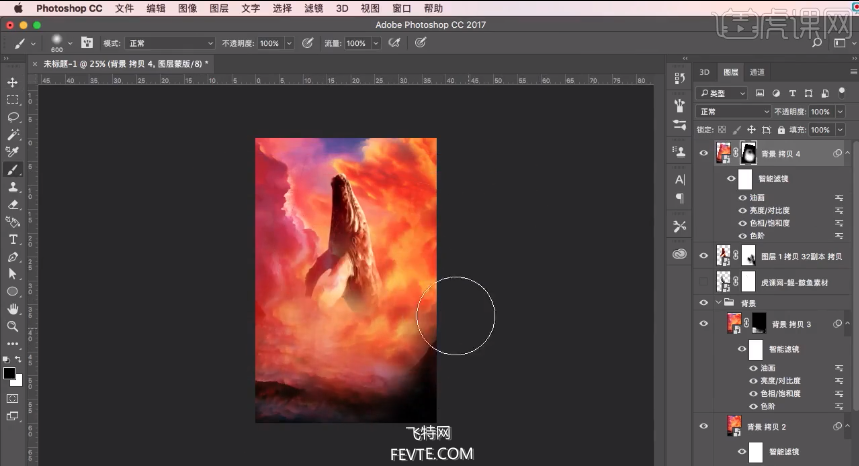Lock all with padlock icon
This screenshot has width=859, height=466.
781,130
